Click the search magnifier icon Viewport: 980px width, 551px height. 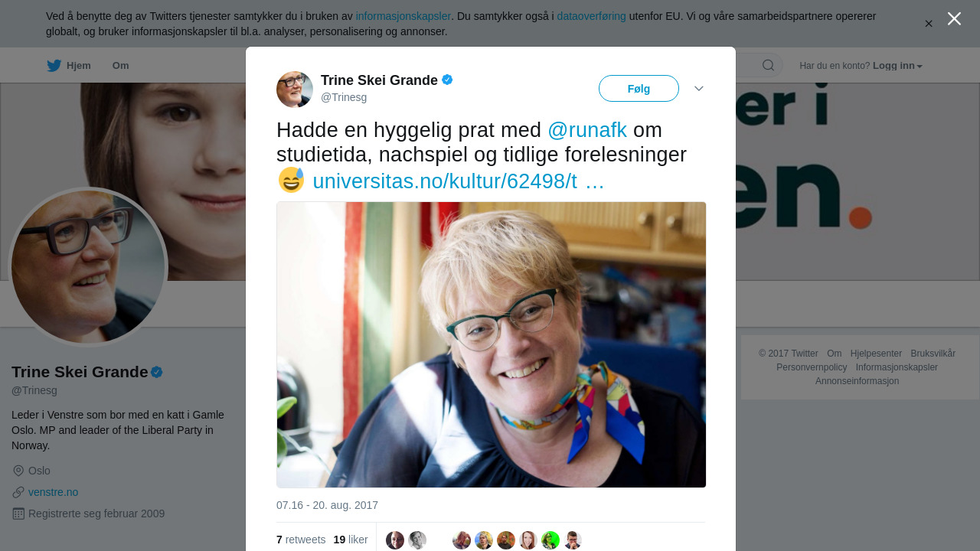click(768, 66)
